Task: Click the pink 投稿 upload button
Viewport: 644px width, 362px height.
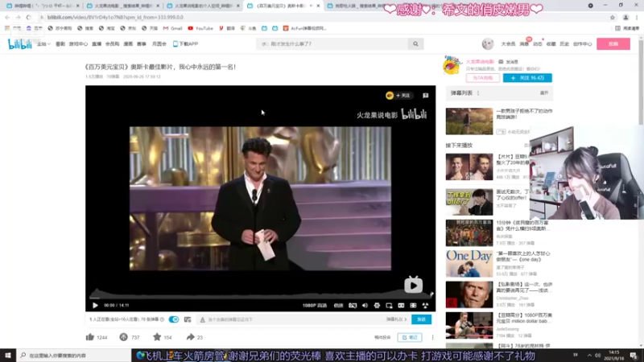Action: (x=613, y=44)
